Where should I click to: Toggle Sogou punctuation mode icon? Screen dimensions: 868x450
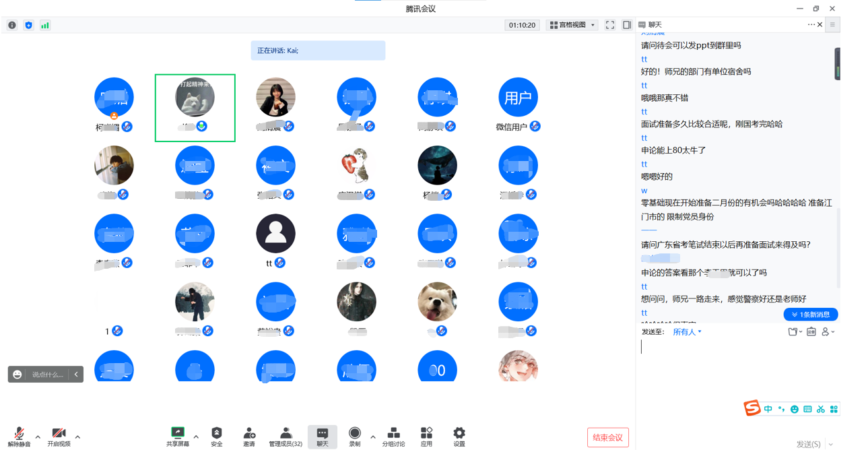781,409
